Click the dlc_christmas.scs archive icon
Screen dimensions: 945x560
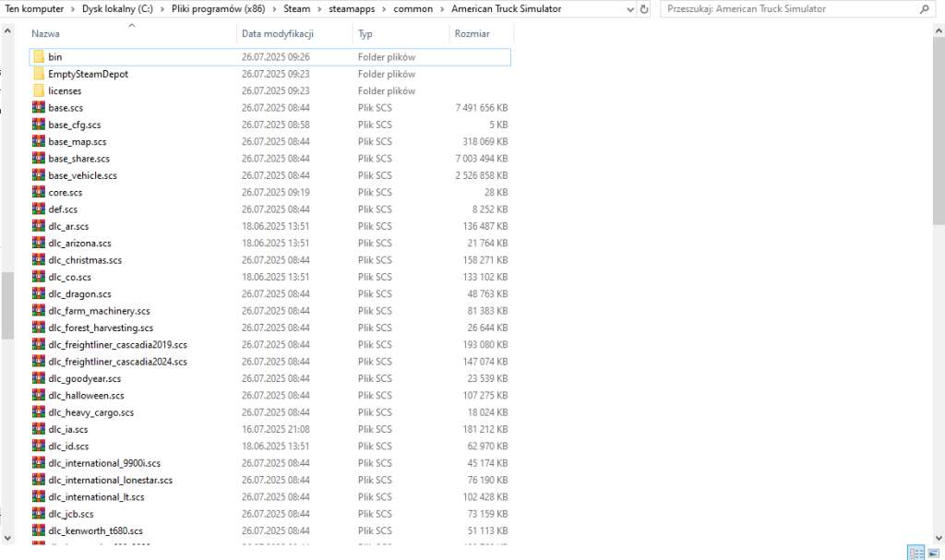coord(39,259)
